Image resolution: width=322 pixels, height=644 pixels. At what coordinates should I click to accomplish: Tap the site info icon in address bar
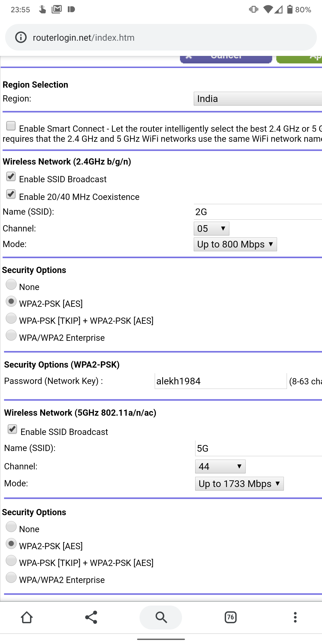(x=21, y=38)
